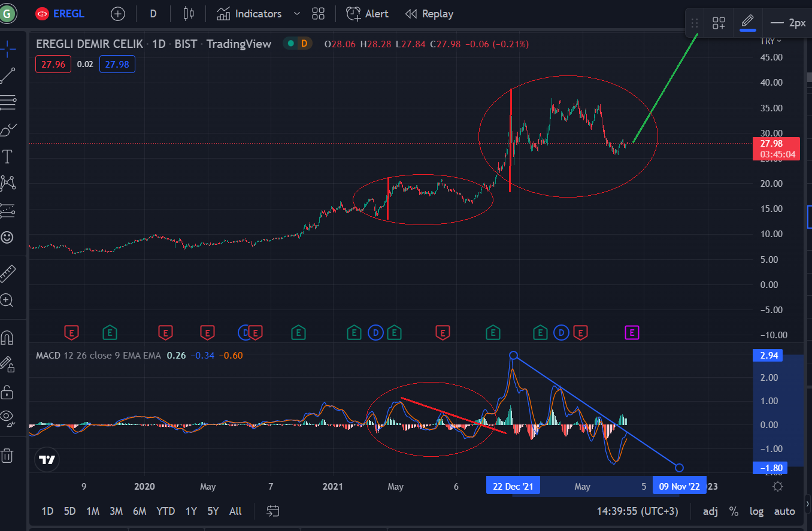Click the 09 Nov '22 date label

coord(680,486)
